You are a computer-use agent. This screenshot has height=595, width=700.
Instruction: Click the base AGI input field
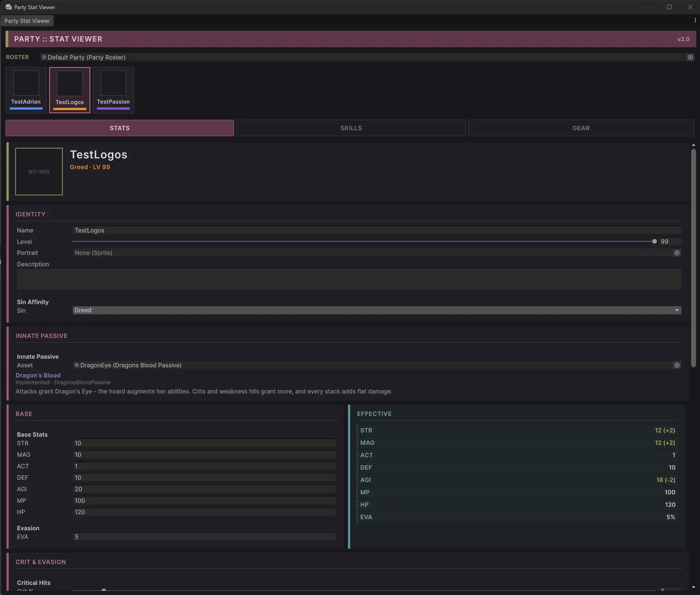tap(204, 489)
